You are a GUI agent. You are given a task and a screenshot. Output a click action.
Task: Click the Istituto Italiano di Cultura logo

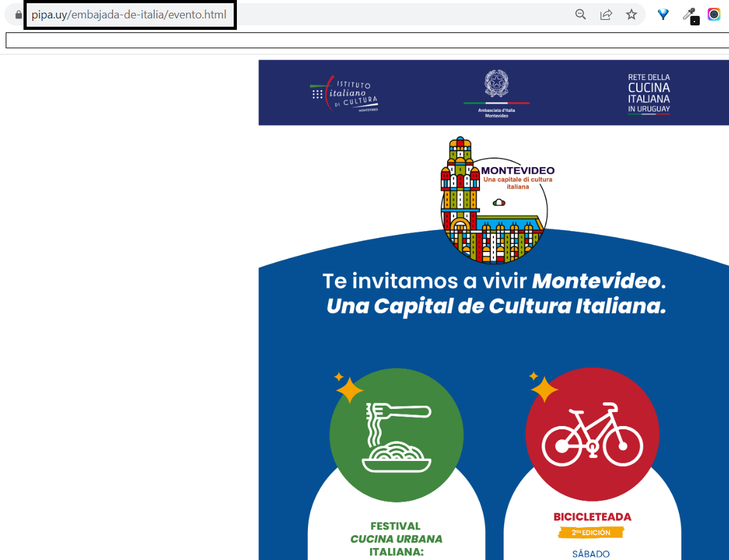pos(344,93)
